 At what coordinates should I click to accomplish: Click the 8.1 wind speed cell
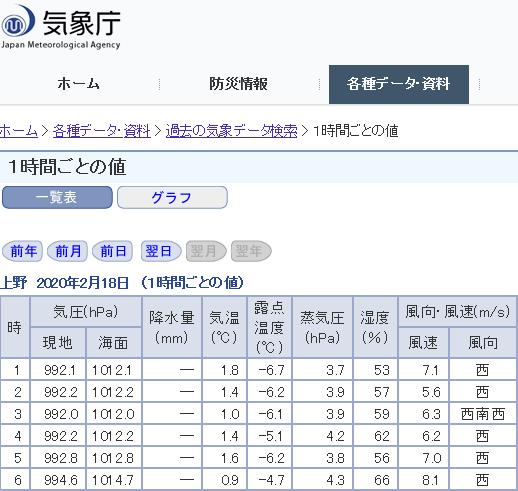click(424, 480)
